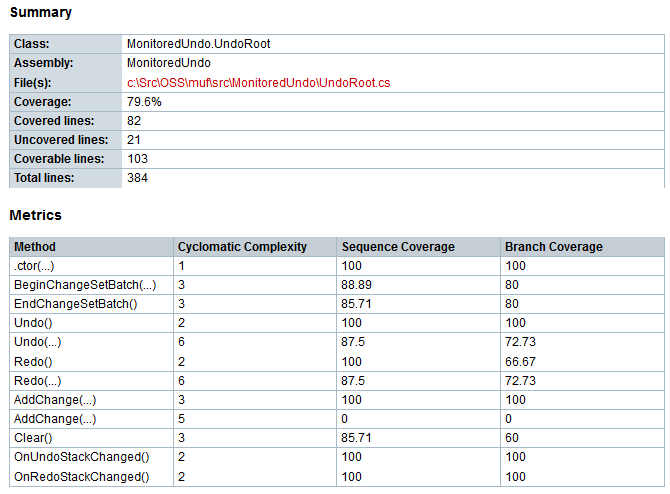The image size is (670, 494).
Task: Click the Coverable lines value 103
Action: coord(138,159)
